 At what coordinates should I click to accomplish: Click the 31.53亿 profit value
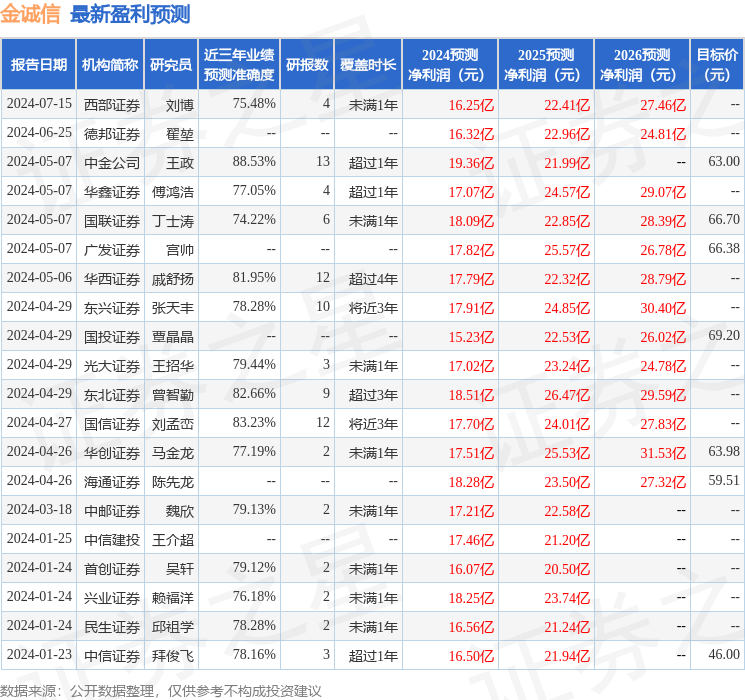pos(663,452)
